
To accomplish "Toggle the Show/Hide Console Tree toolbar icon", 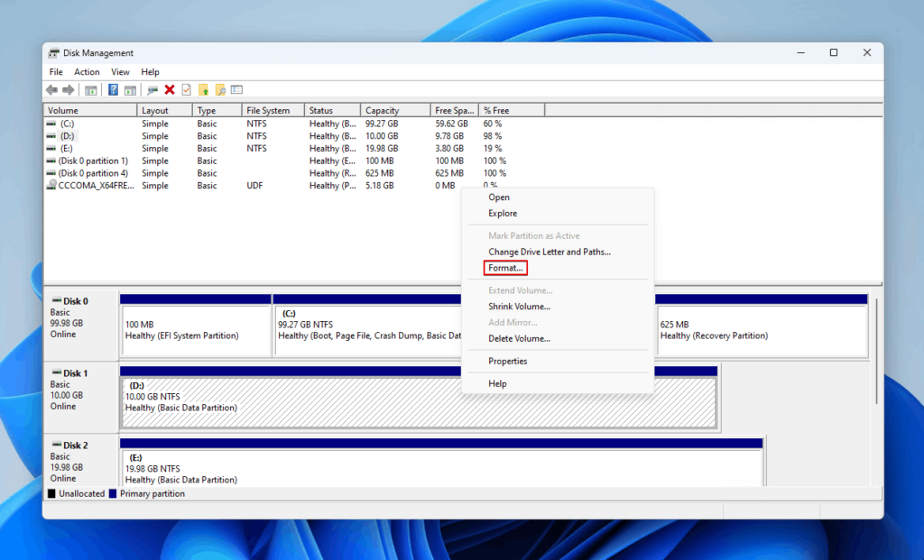I will (x=91, y=89).
